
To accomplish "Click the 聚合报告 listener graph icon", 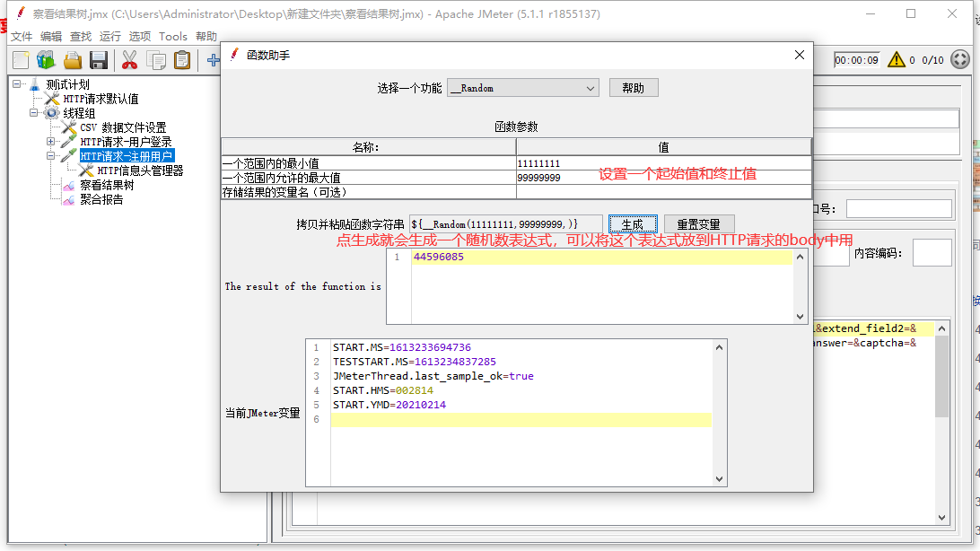I will 69,200.
